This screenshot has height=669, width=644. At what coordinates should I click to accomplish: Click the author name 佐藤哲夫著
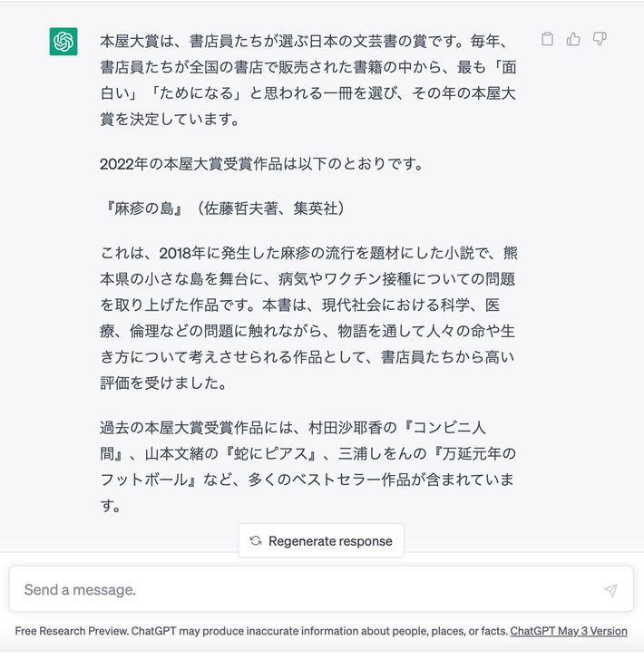(241, 208)
